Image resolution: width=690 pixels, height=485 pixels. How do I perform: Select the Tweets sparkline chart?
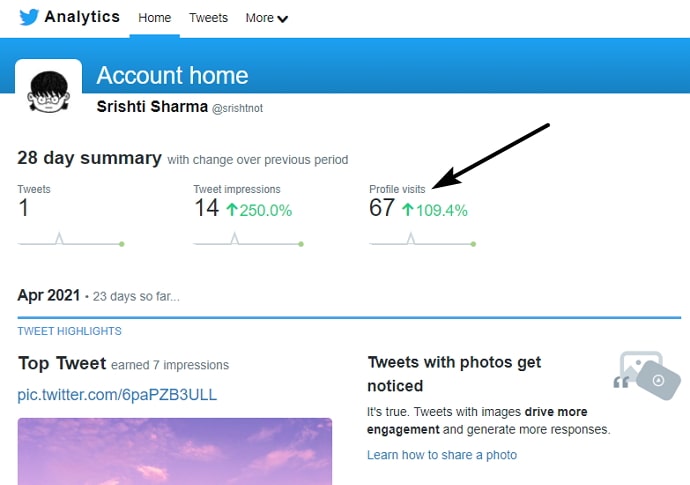71,239
